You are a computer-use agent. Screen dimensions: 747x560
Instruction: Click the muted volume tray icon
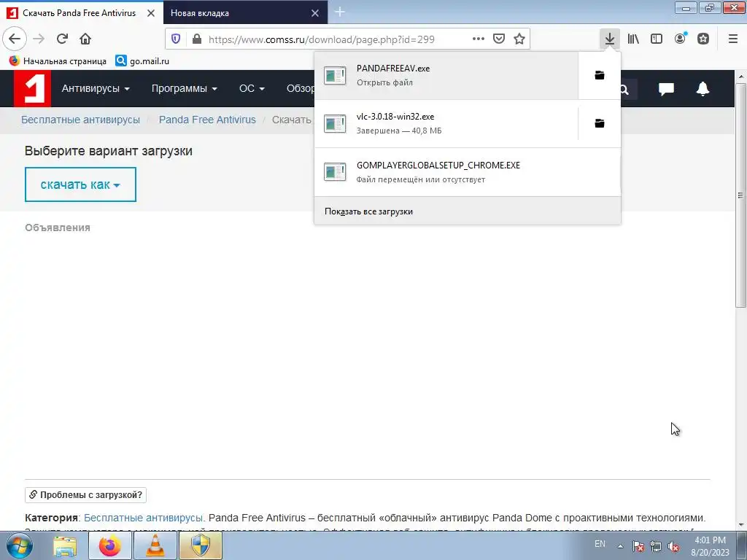(673, 546)
